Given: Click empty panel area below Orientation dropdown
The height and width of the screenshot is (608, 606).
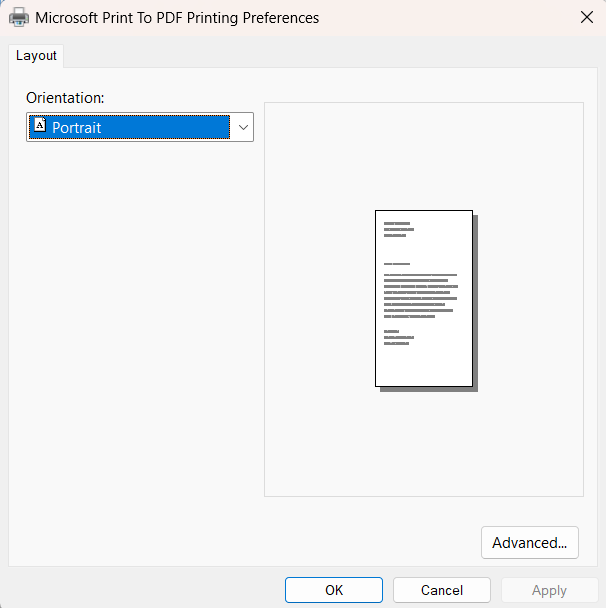Looking at the screenshot, I should [138, 320].
